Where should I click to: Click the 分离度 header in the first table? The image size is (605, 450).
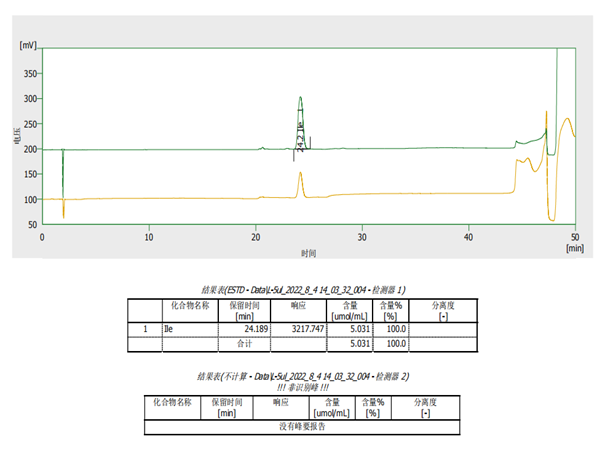(x=443, y=311)
